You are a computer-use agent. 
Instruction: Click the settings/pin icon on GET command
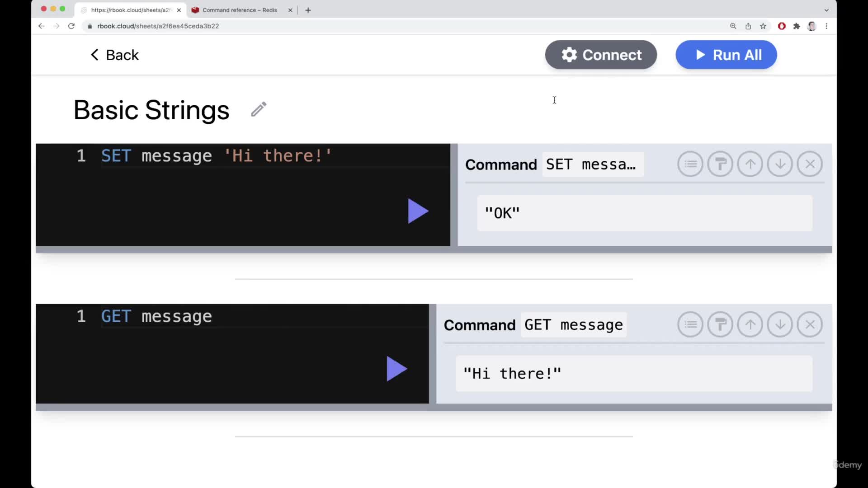click(720, 324)
